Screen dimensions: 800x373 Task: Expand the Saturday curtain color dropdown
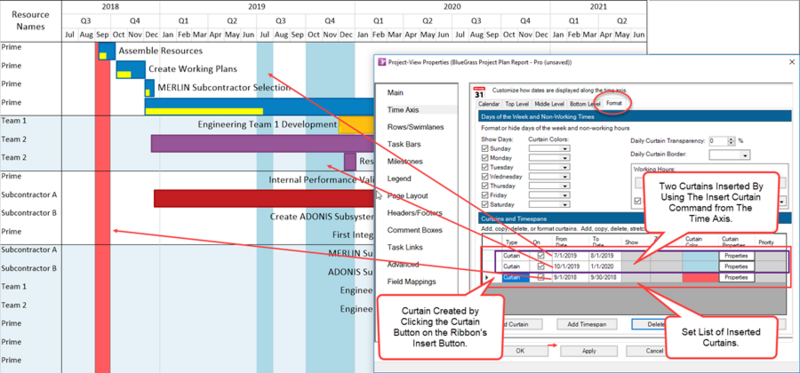pos(549,205)
